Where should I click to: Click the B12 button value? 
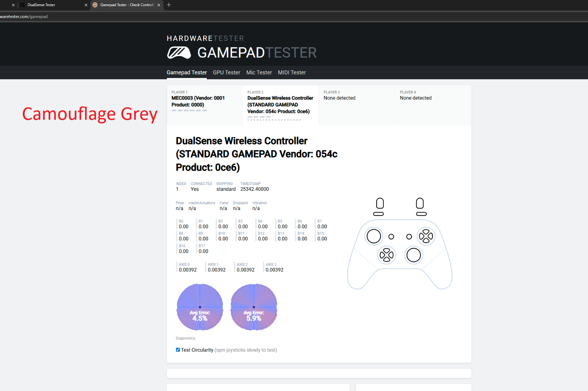point(263,239)
